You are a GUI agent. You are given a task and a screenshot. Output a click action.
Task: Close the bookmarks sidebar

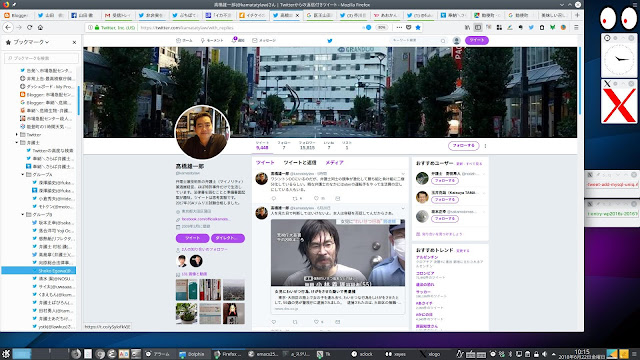(x=74, y=42)
